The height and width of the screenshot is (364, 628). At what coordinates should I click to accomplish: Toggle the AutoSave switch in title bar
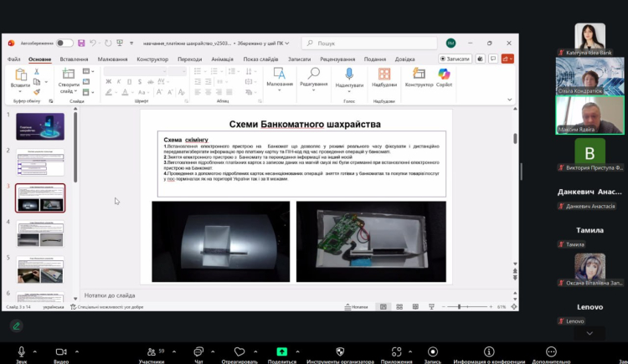tap(64, 43)
